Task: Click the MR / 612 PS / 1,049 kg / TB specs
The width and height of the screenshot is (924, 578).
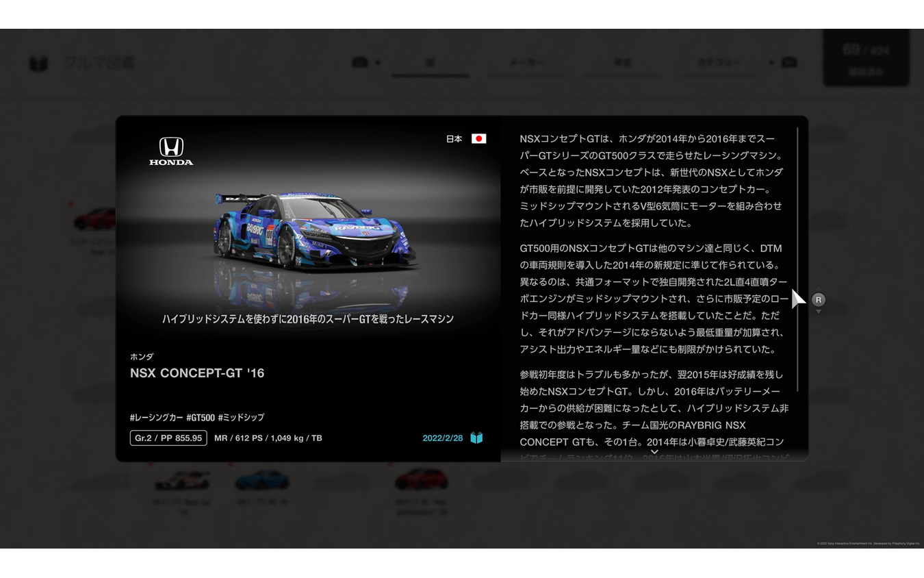Action: pyautogui.click(x=268, y=438)
